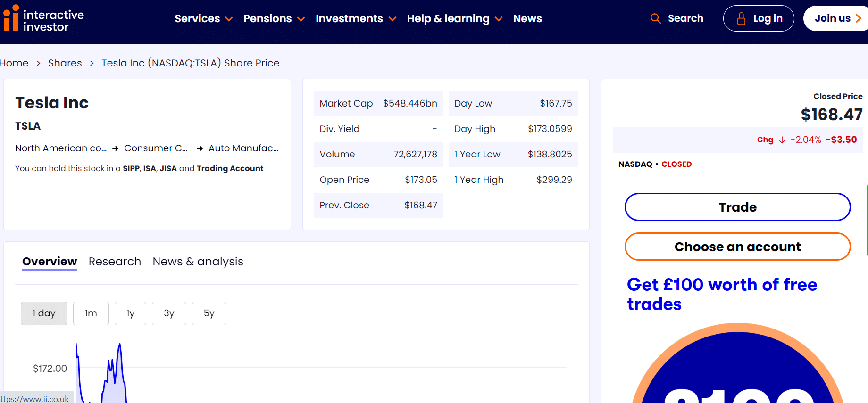Click the down arrow change indicator
This screenshot has height=403, width=868.
pos(782,140)
